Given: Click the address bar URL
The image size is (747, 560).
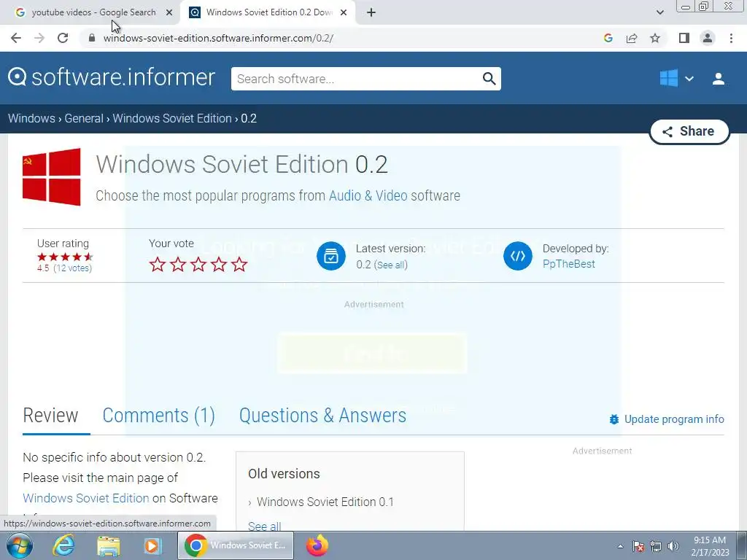Looking at the screenshot, I should (x=218, y=38).
